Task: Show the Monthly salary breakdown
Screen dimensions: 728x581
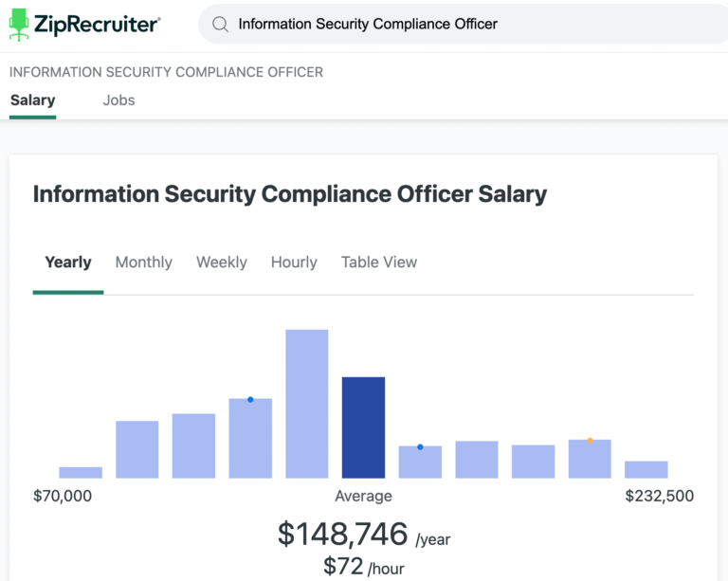Action: click(x=143, y=263)
